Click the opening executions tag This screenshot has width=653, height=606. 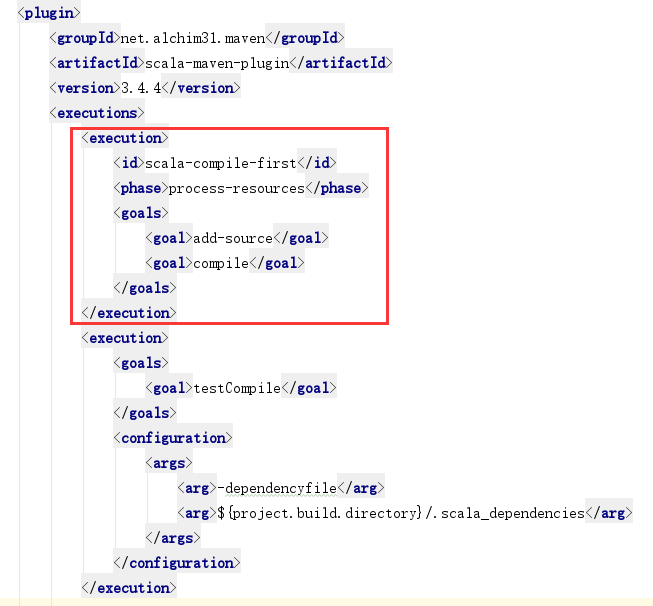[97, 113]
